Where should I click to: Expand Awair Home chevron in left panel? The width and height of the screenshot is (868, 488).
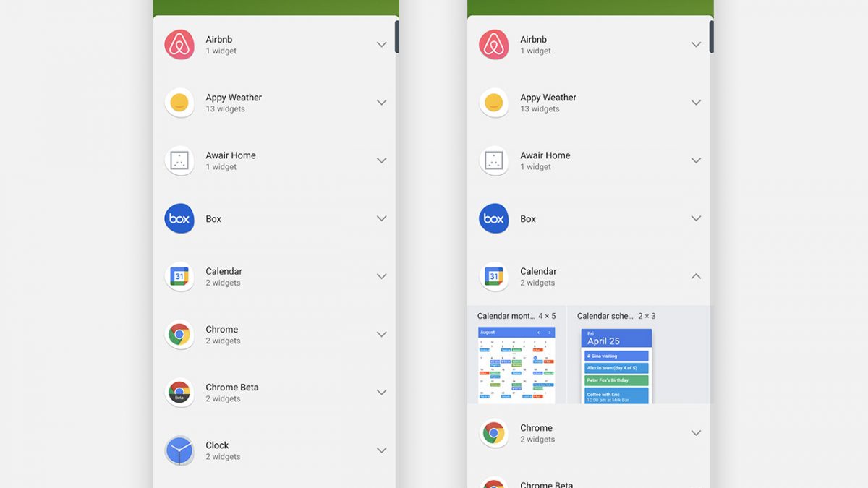(x=381, y=160)
